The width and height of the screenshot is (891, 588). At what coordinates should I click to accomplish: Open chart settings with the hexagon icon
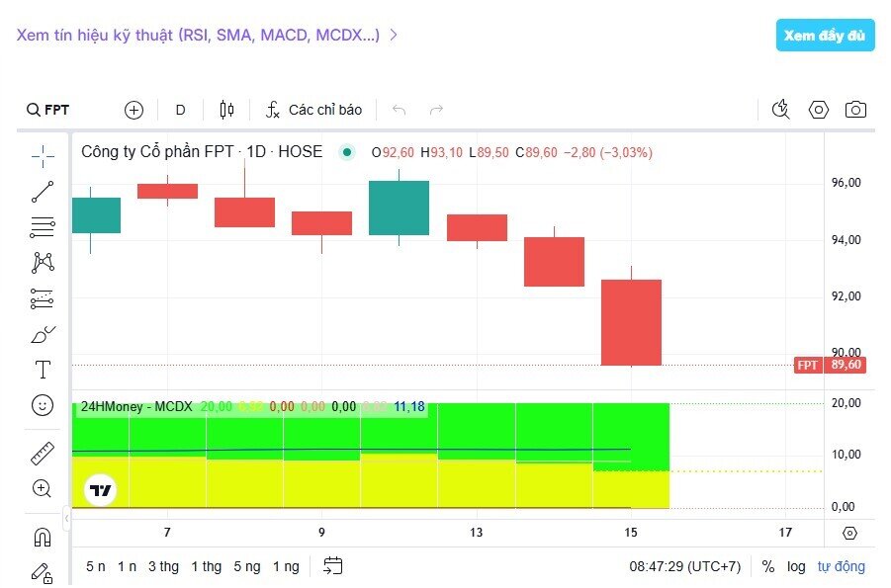click(818, 109)
